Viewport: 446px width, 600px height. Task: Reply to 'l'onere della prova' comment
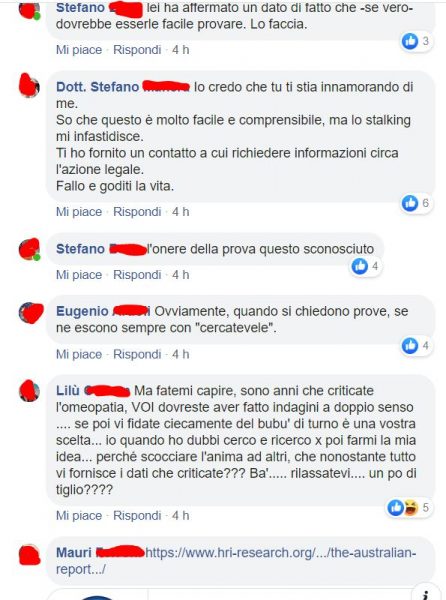(x=137, y=275)
